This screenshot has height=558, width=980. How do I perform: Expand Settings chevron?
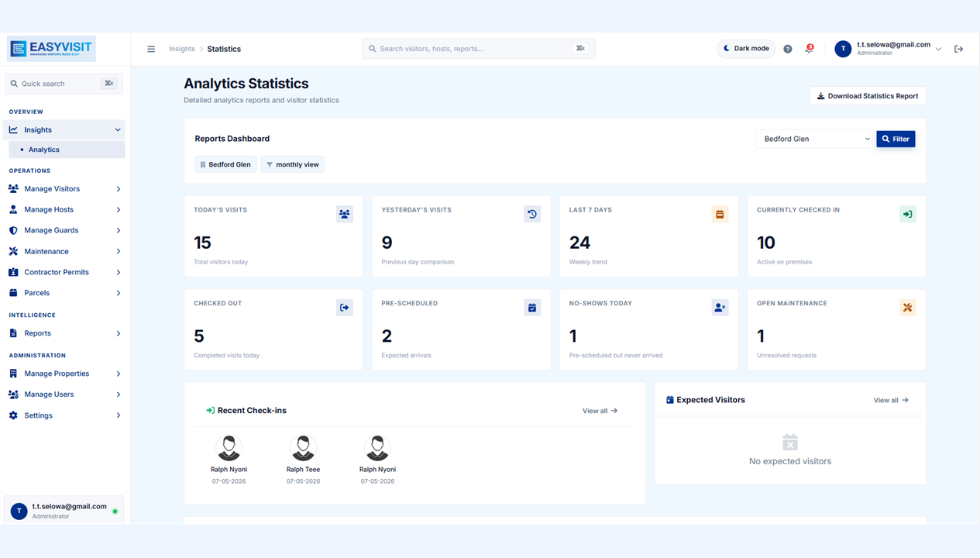point(118,415)
